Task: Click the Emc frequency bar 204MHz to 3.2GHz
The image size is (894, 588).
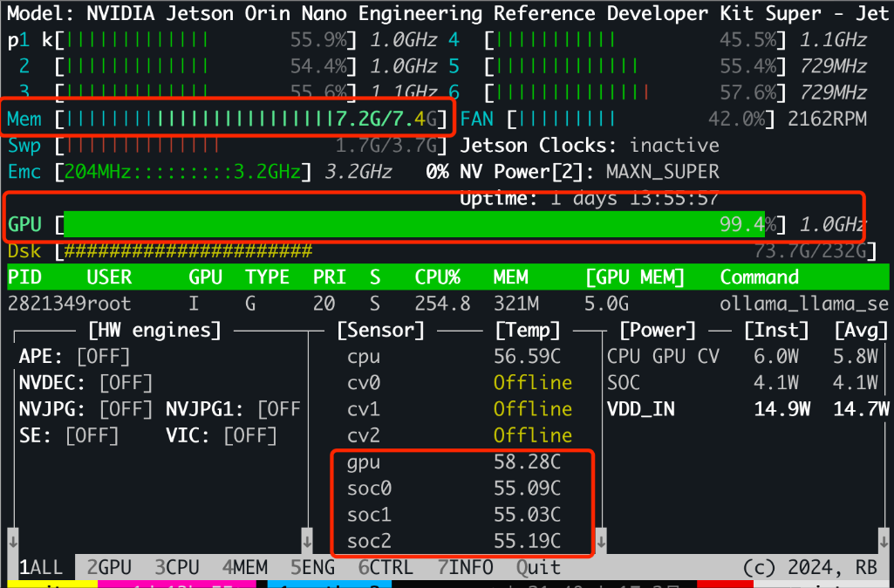Action: 182,172
